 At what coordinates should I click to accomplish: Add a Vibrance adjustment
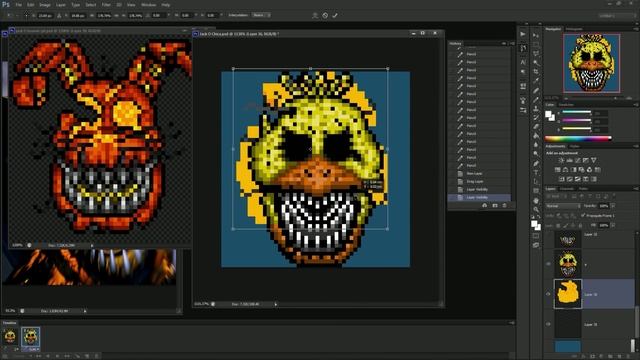[593, 160]
